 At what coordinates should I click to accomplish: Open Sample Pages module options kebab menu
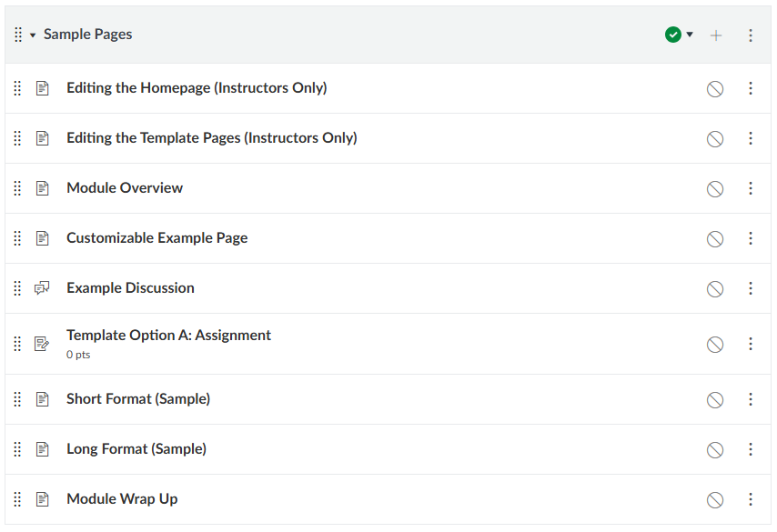(x=751, y=35)
